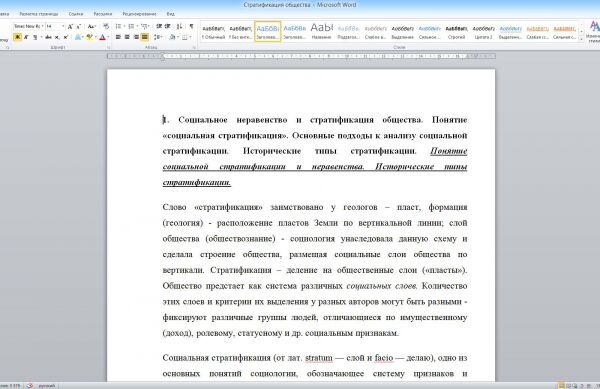Viewport: 600px width, 389px height.
Task: Click the paragraph shading icon
Action: [x=172, y=37]
